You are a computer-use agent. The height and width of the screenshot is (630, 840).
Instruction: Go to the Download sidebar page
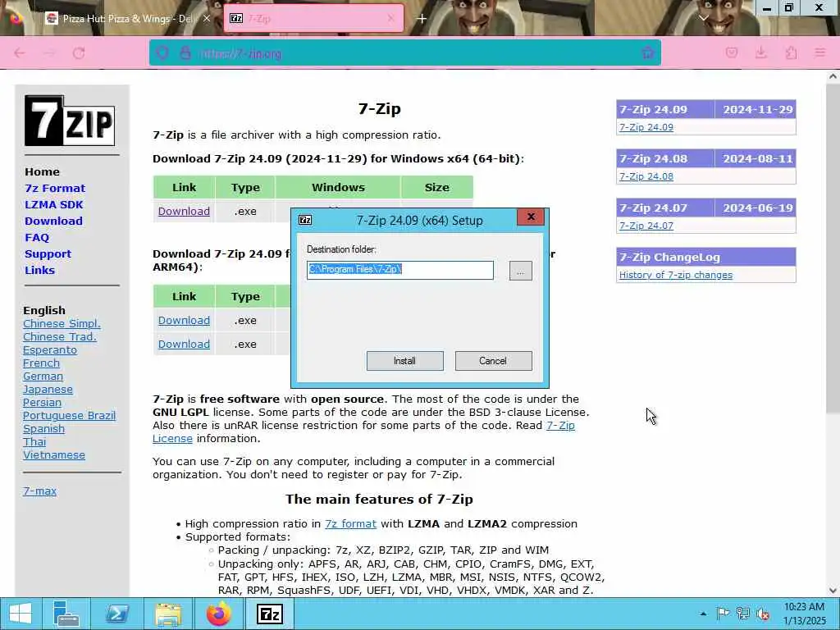53,221
